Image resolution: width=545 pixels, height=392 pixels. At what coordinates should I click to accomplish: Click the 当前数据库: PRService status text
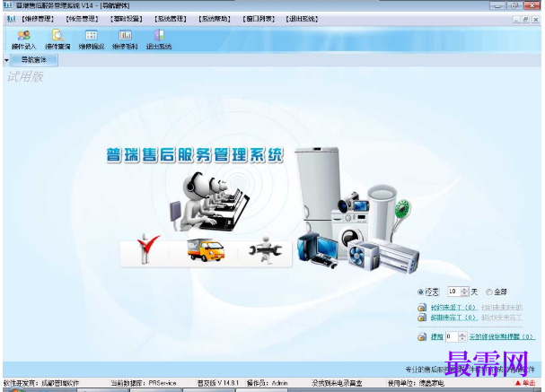(x=143, y=383)
